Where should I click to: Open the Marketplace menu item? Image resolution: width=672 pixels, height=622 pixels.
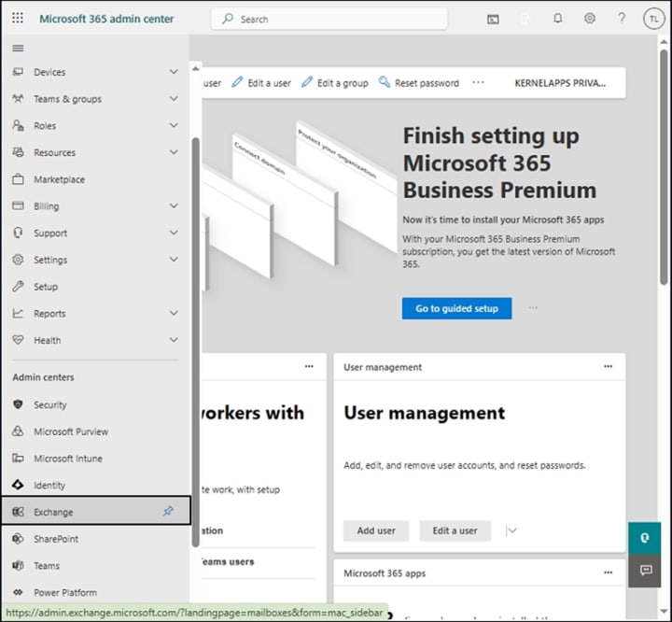pyautogui.click(x=95, y=179)
